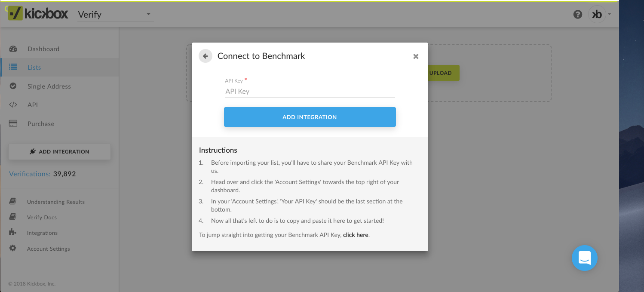Open the Verify product dropdown
Image resolution: width=644 pixels, height=292 pixels.
(x=115, y=15)
